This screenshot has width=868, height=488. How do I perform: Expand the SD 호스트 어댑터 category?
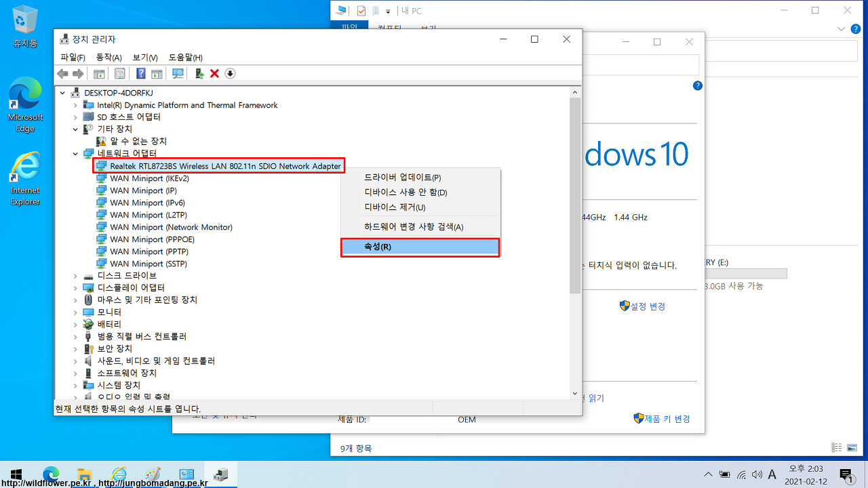pyautogui.click(x=76, y=117)
